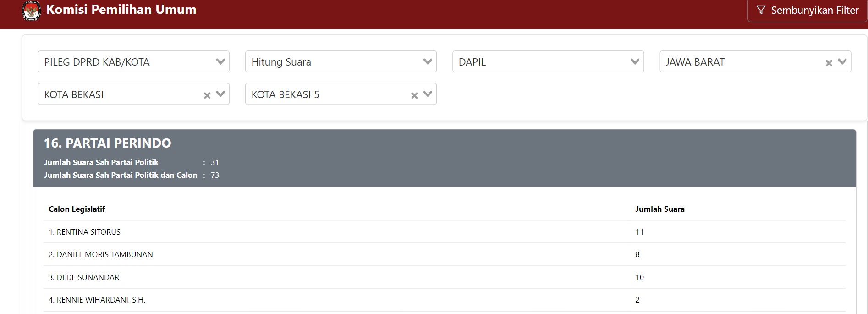Click the KPU logo icon
This screenshot has width=868, height=314.
pos(31,11)
